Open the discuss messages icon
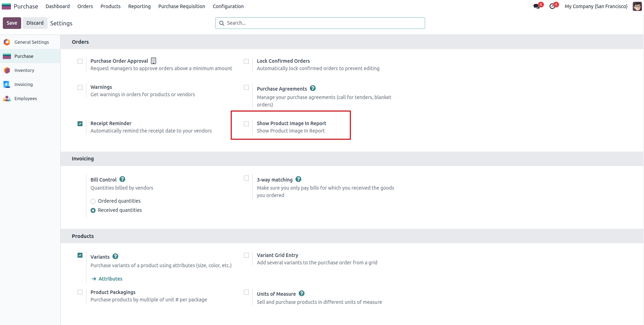644x325 pixels. point(536,6)
